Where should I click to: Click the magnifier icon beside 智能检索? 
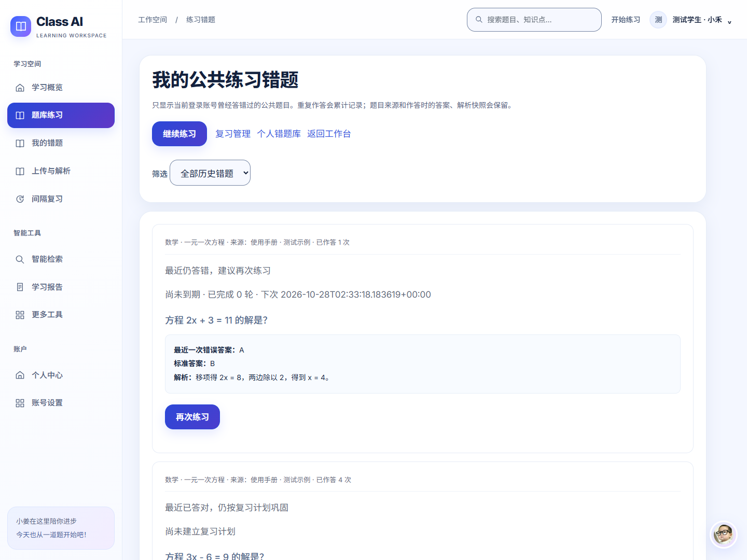tap(20, 259)
